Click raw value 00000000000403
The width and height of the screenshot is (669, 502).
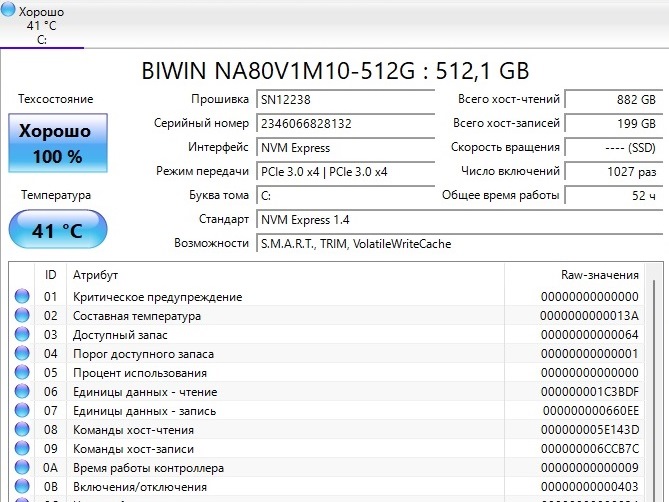pyautogui.click(x=590, y=487)
